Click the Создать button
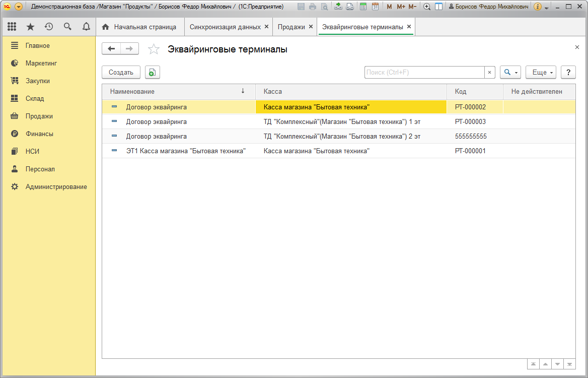Screen dimensions: 588x378 tap(121, 73)
